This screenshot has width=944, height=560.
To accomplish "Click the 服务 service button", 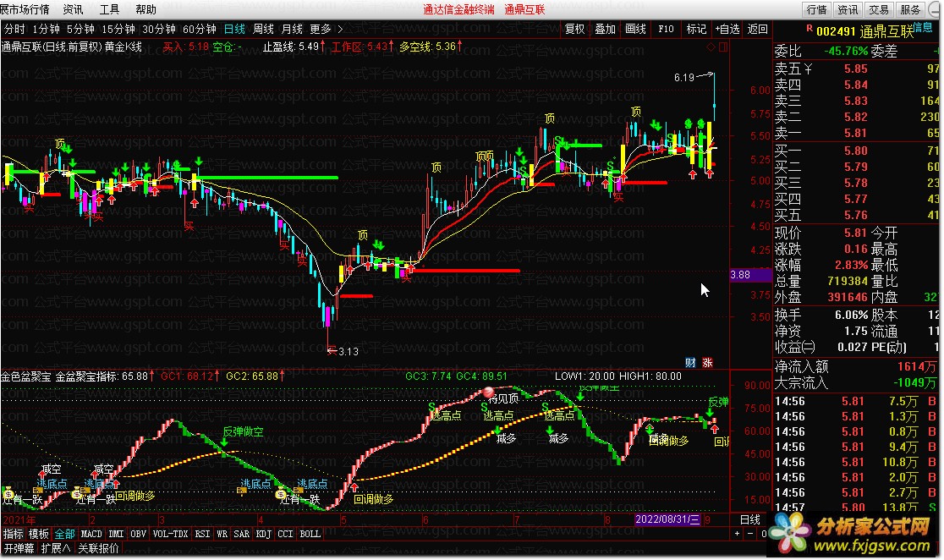I will click(x=910, y=9).
